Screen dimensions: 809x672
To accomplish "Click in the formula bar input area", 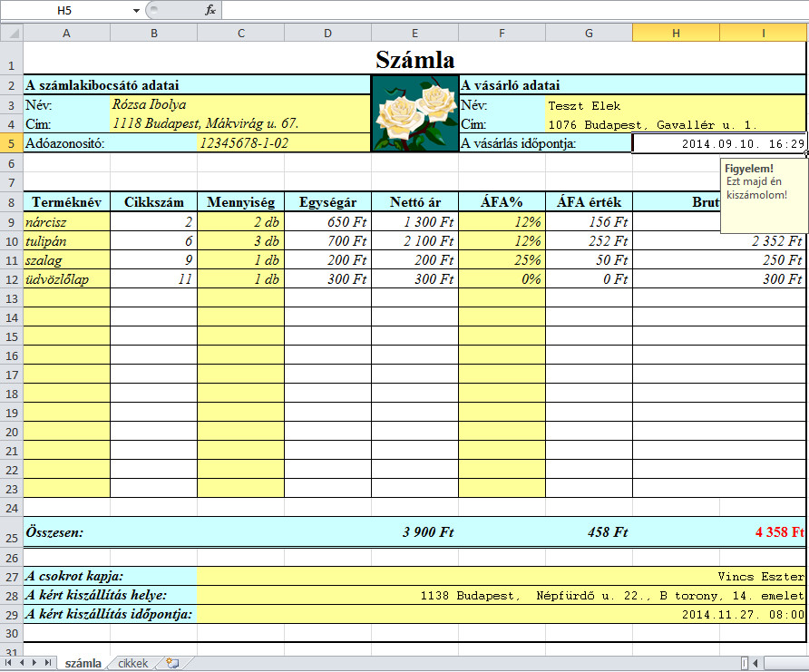I will [515, 10].
